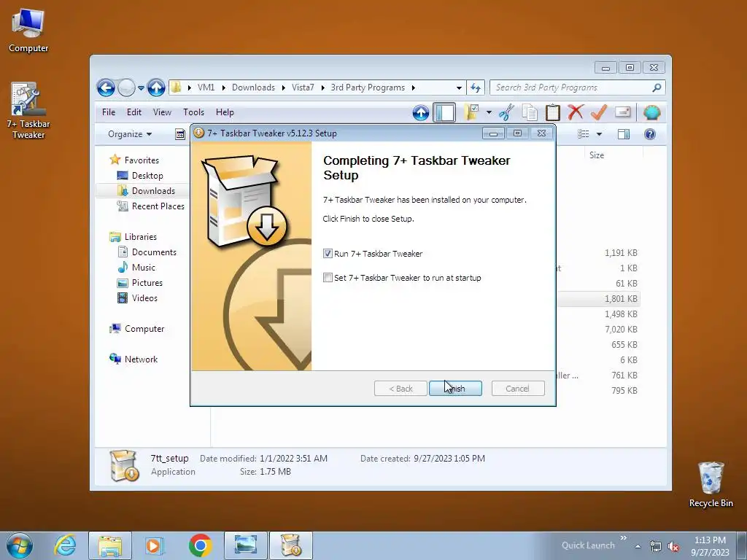The height and width of the screenshot is (560, 747).
Task: Click the Downloads breadcrumb in address bar
Action: tap(253, 87)
